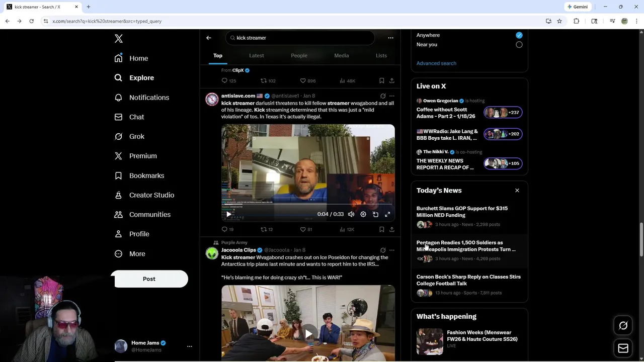The height and width of the screenshot is (362, 644).
Task: Click the Post button
Action: (x=149, y=279)
